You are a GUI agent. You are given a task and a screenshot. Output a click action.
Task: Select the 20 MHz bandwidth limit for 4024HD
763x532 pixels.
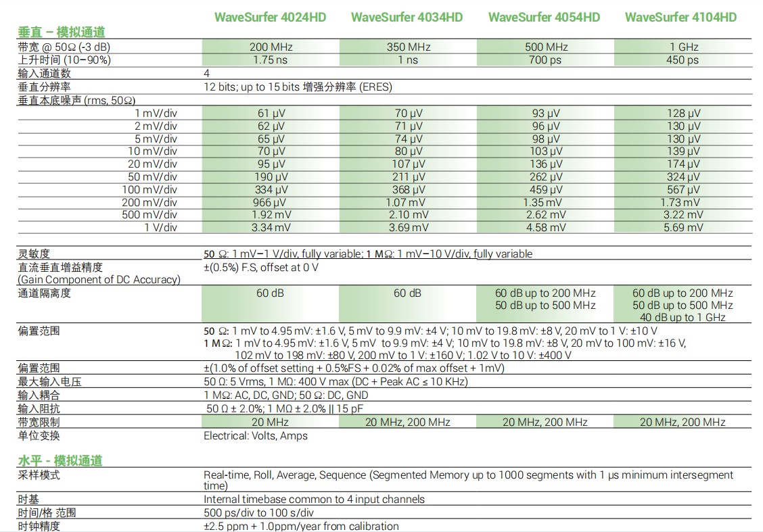click(x=270, y=422)
